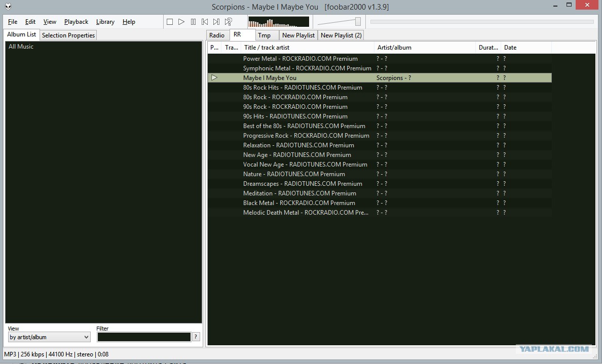The width and height of the screenshot is (602, 364).
Task: Select 'Best of the 80s - RADIOTUNES.COM Premium'
Action: point(380,126)
